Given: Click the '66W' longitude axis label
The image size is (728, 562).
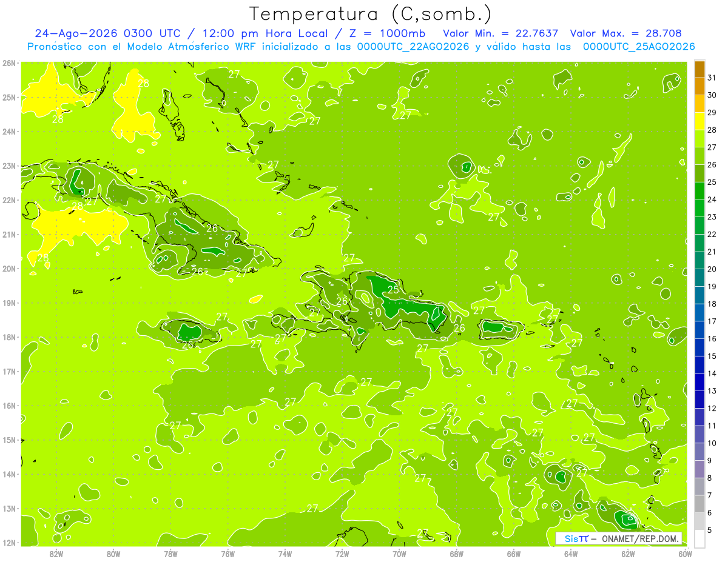Looking at the screenshot, I should click(x=514, y=553).
